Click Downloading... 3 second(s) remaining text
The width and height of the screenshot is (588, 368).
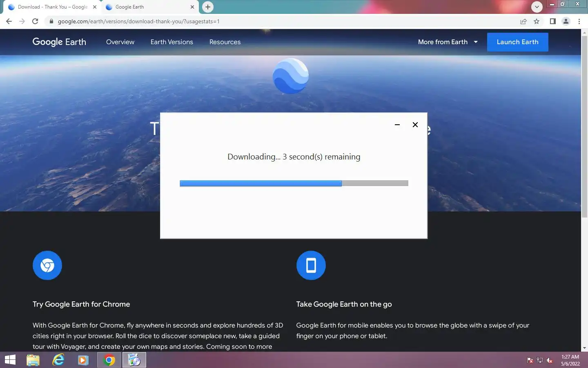click(294, 157)
